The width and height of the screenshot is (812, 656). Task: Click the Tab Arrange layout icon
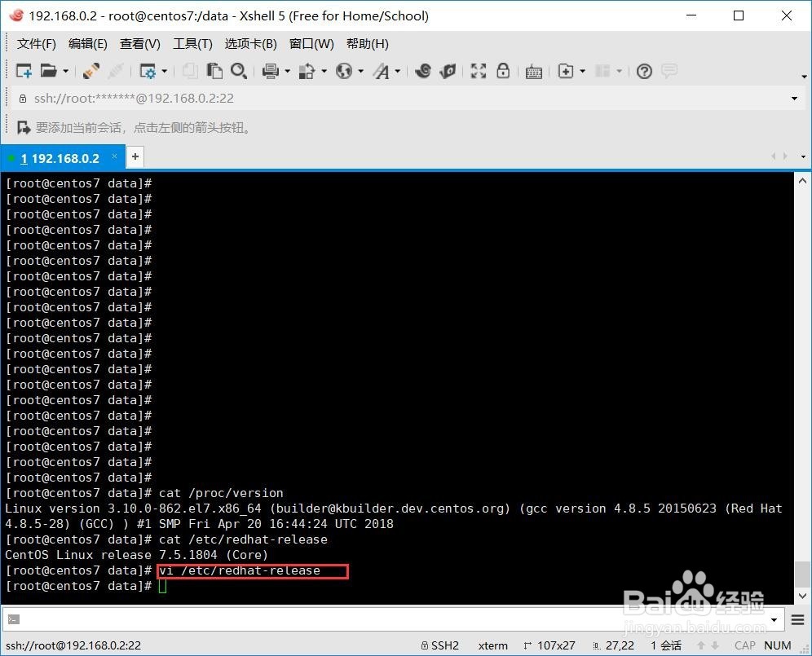pos(602,71)
